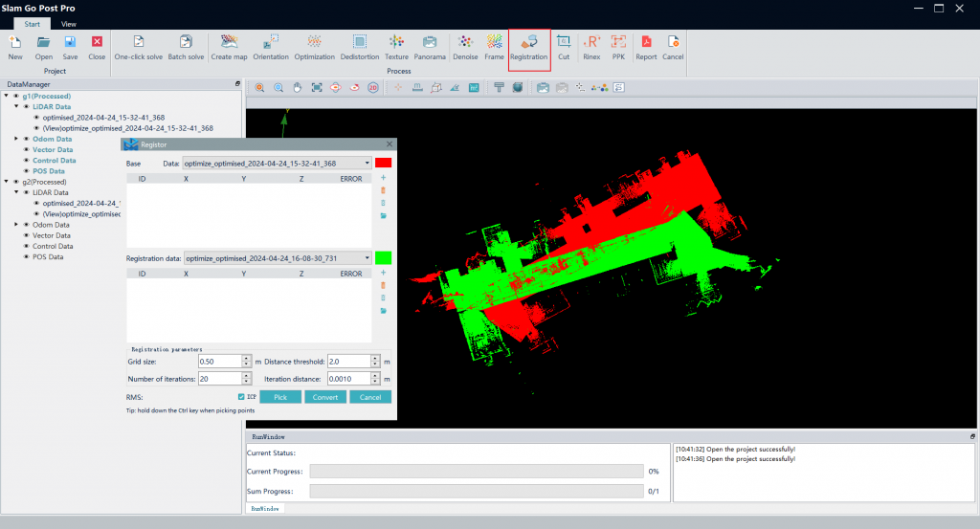The height and width of the screenshot is (529, 980).
Task: Click the red Base data color swatch
Action: tap(384, 164)
